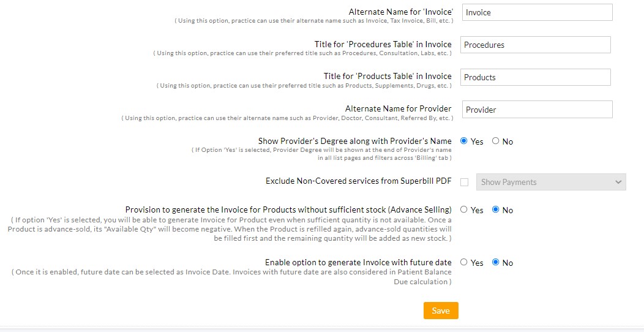Select No for Show Provider's Degree
The width and height of the screenshot is (644, 332).
[496, 141]
